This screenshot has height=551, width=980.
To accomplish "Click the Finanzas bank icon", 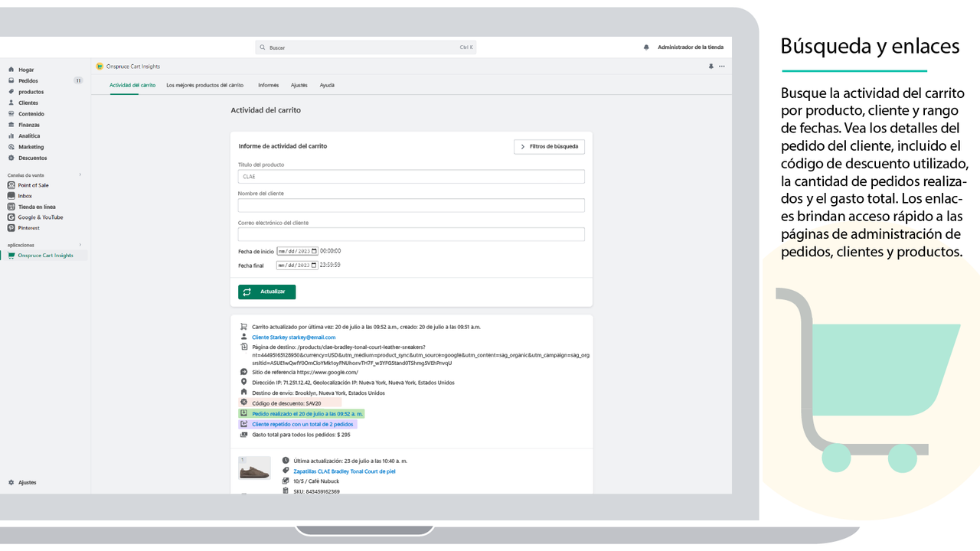I will [x=11, y=125].
